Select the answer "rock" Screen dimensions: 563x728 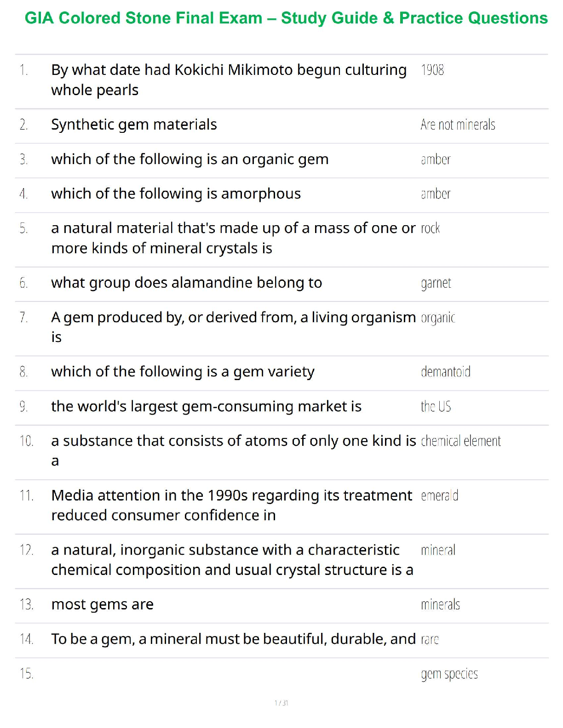(x=430, y=228)
